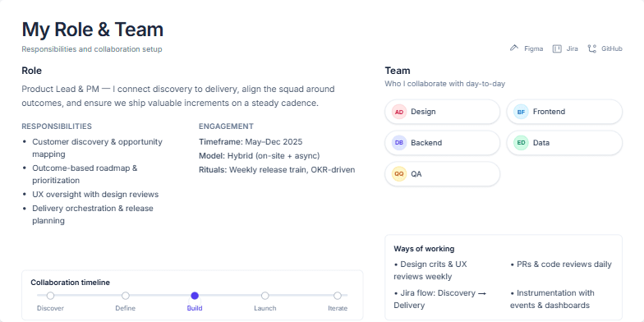Click 'Design crits & UX reviews weekly'

click(x=430, y=270)
